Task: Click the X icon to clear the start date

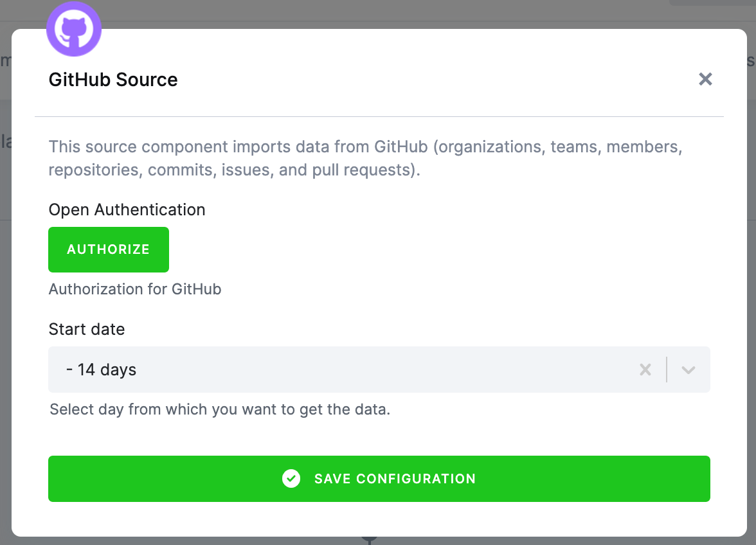Action: click(x=645, y=370)
